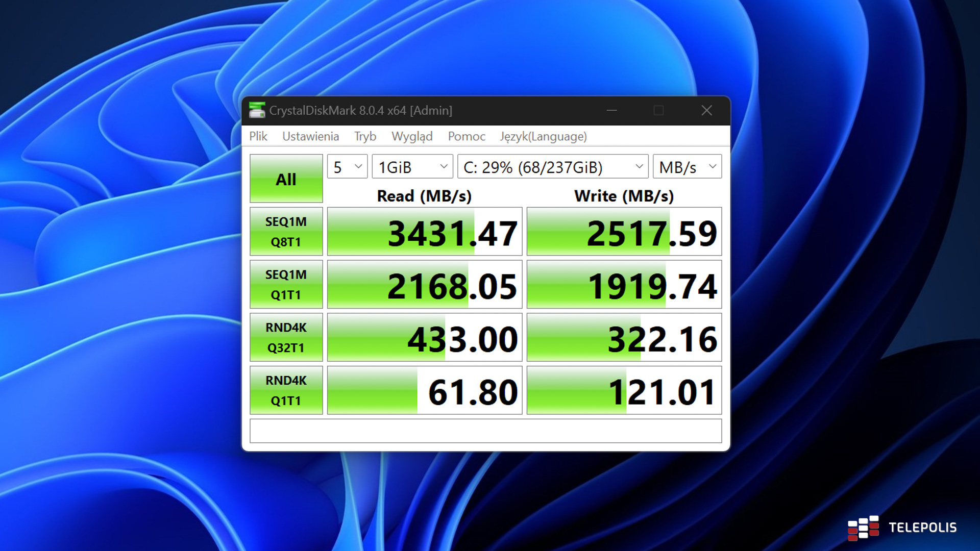This screenshot has width=980, height=551.
Task: Open the test count dropdown showing 5
Action: 347,167
